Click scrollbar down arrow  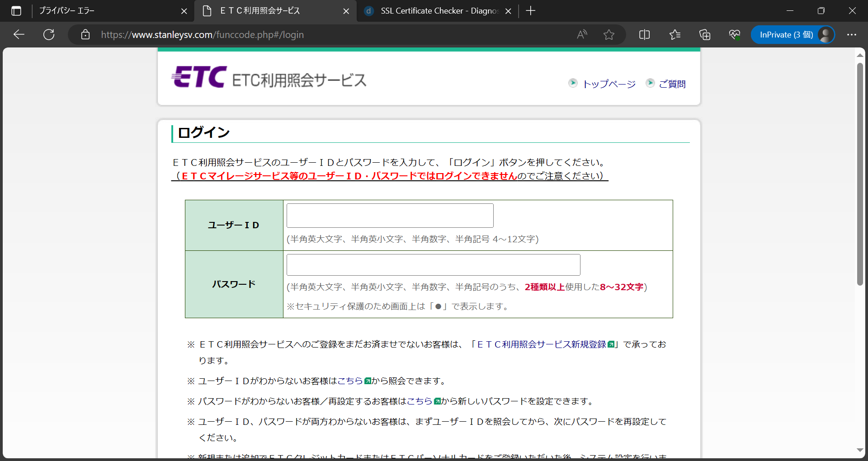[860, 450]
